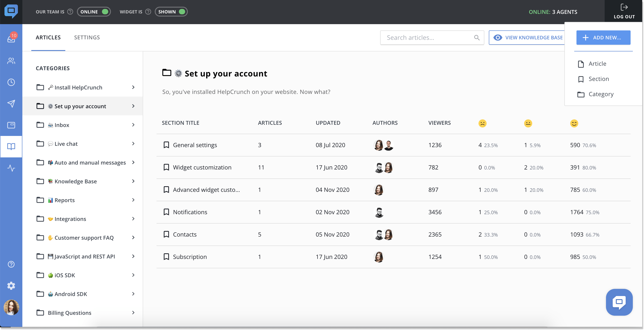The image size is (644, 330).
Task: Click the Add New button
Action: [603, 38]
